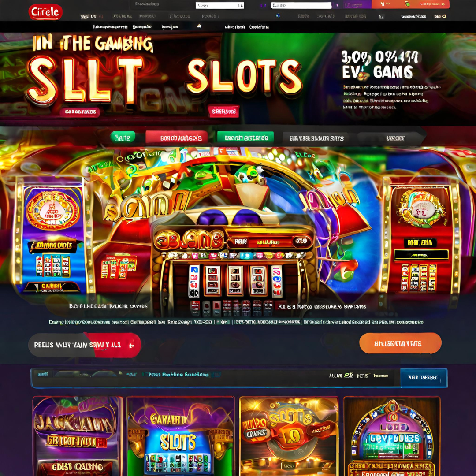This screenshot has width=476, height=476.
Task: Select the green rectangular tab beside the red tab
Action: coord(245,138)
